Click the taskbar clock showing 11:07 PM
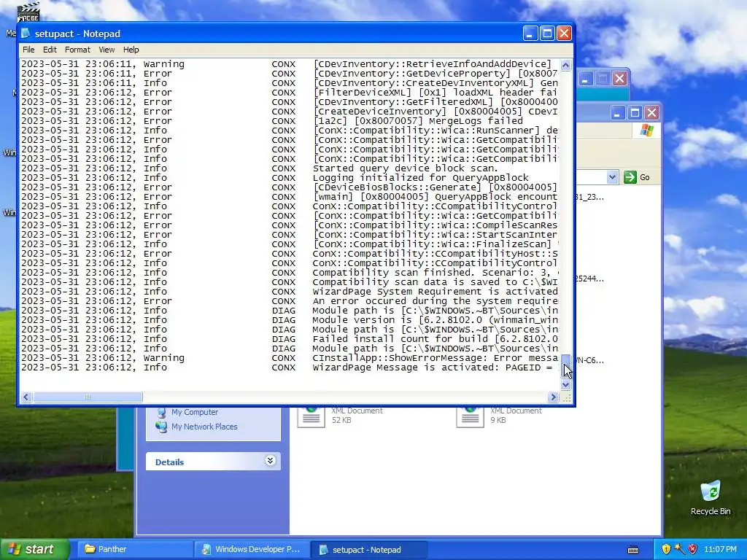This screenshot has height=560, width=747. click(720, 549)
